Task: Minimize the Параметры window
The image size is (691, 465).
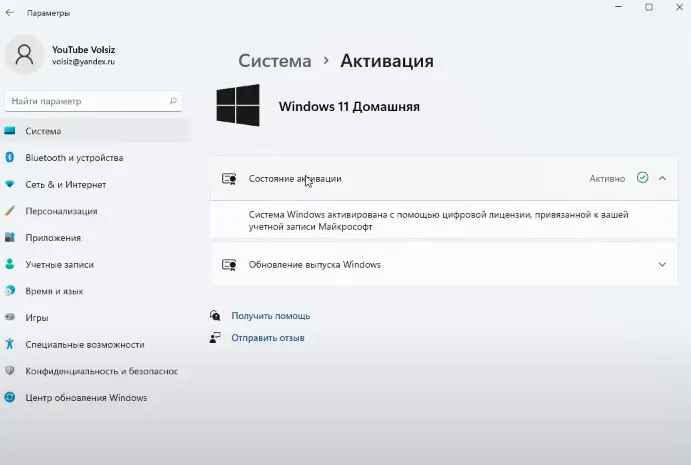Action: (x=619, y=7)
